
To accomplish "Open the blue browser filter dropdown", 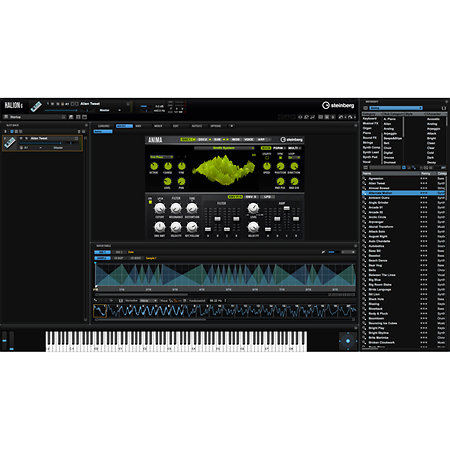I will 396,108.
